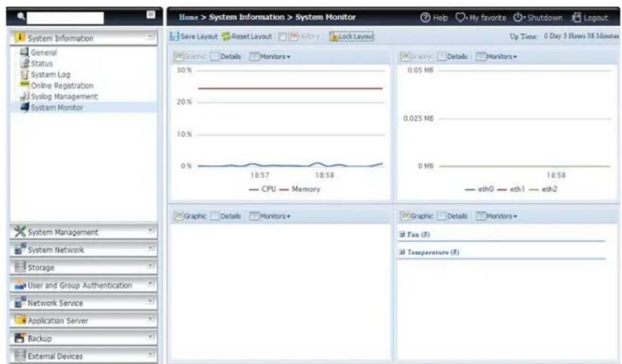Click the System Management tools icon
The width and height of the screenshot is (622, 364).
coord(20,231)
